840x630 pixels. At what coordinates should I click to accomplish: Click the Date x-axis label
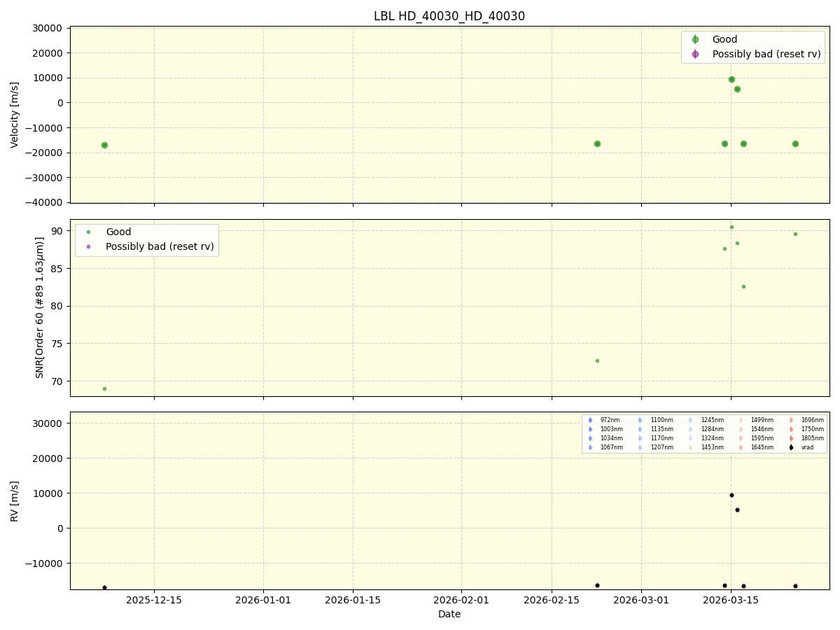click(449, 614)
